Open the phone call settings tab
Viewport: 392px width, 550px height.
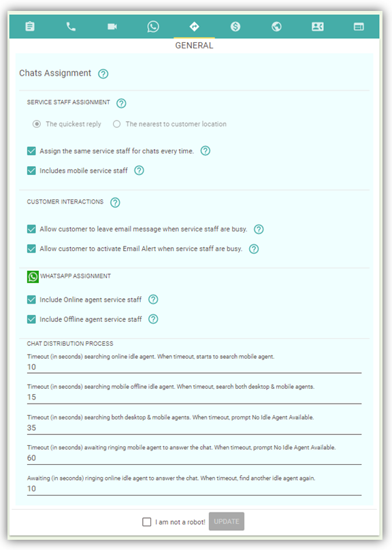[x=71, y=27]
